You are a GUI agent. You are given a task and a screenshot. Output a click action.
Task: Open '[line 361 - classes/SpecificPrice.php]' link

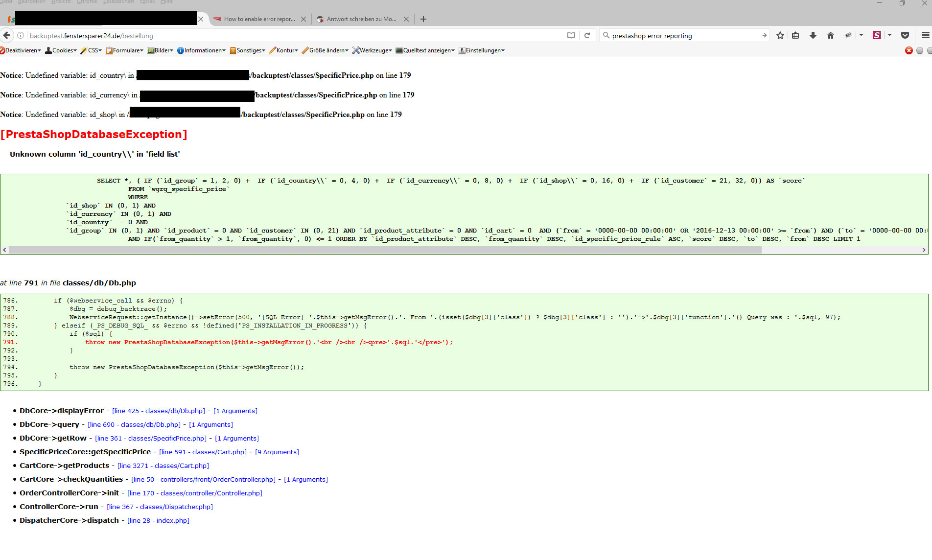pos(151,438)
